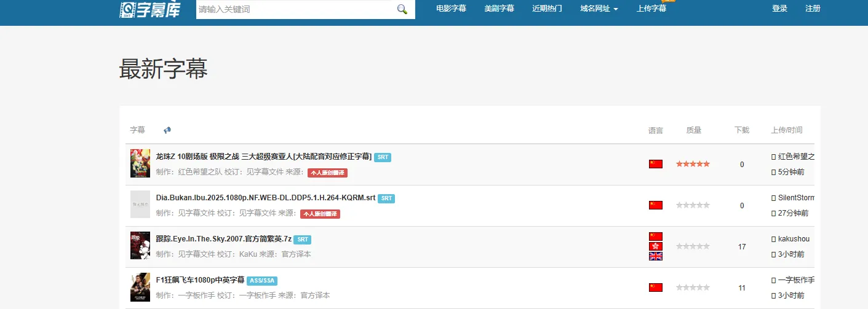
Task: Click the 字幕库 site logo
Action: click(150, 9)
